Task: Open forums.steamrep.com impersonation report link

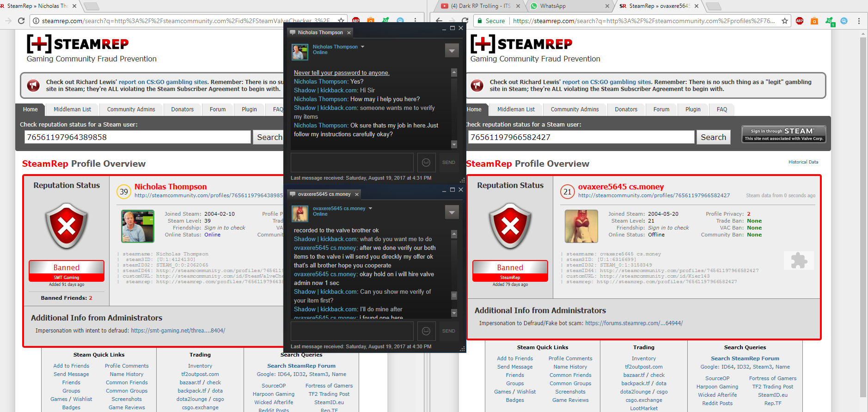Action: (634, 323)
